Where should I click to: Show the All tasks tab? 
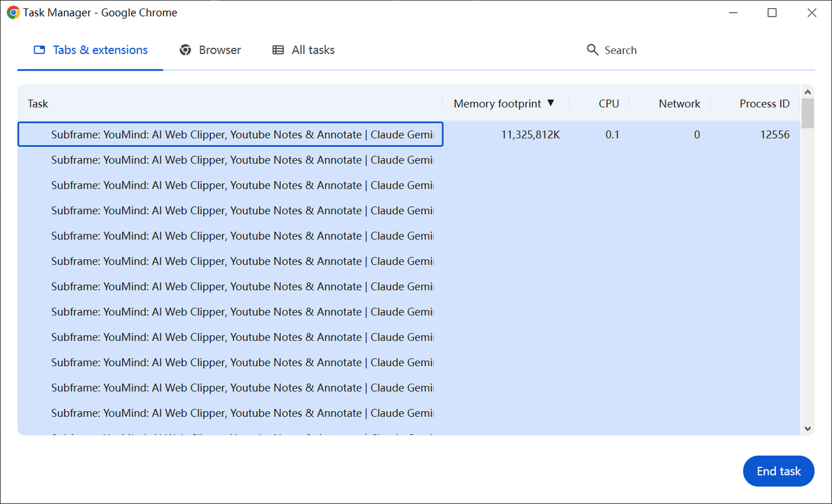[303, 50]
